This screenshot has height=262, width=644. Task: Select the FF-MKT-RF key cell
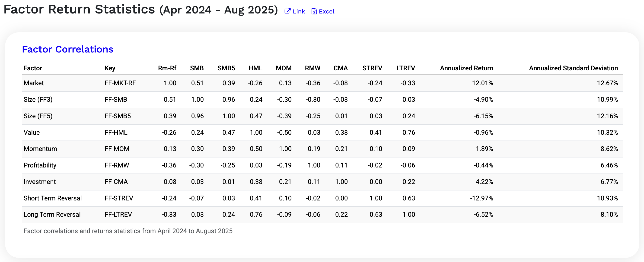click(120, 83)
